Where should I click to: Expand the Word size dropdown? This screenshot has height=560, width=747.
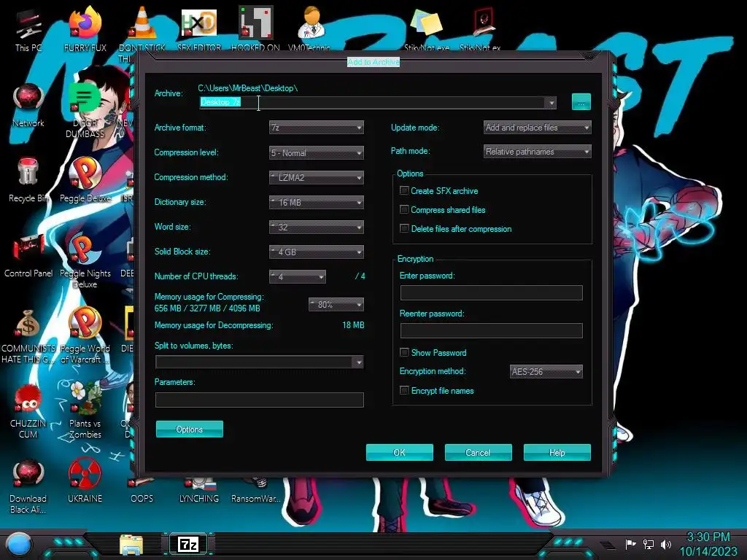317,227
